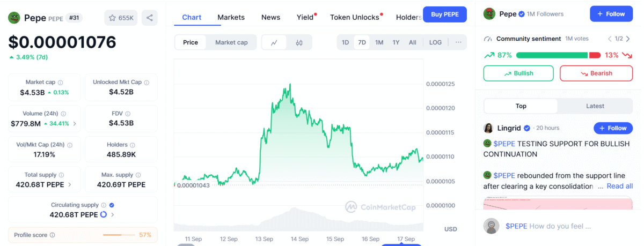Click the share icon next to the watchlist button

[x=150, y=18]
